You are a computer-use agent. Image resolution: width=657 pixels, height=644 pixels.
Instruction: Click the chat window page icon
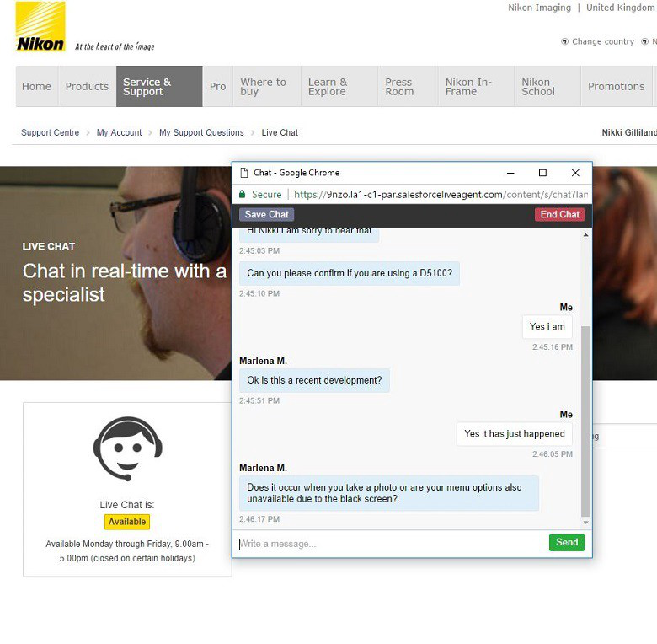243,173
